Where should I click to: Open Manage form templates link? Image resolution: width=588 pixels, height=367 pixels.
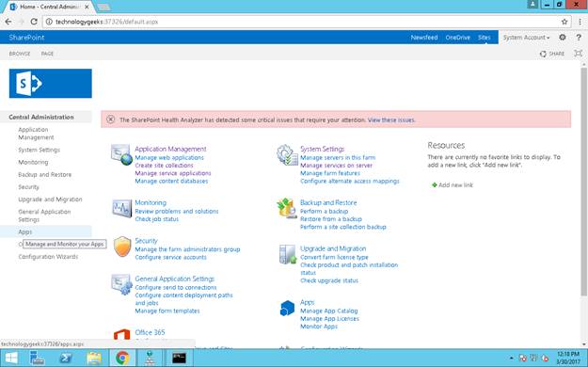pyautogui.click(x=167, y=311)
